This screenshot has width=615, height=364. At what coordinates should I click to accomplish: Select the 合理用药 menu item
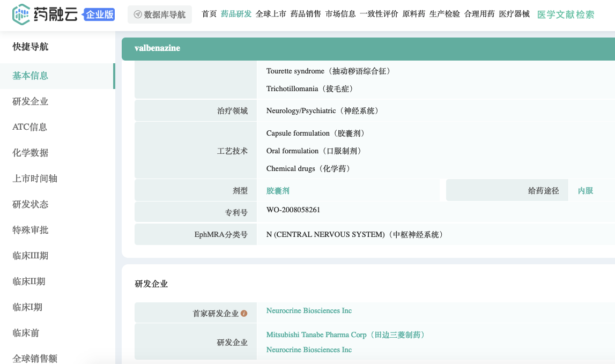pos(479,14)
